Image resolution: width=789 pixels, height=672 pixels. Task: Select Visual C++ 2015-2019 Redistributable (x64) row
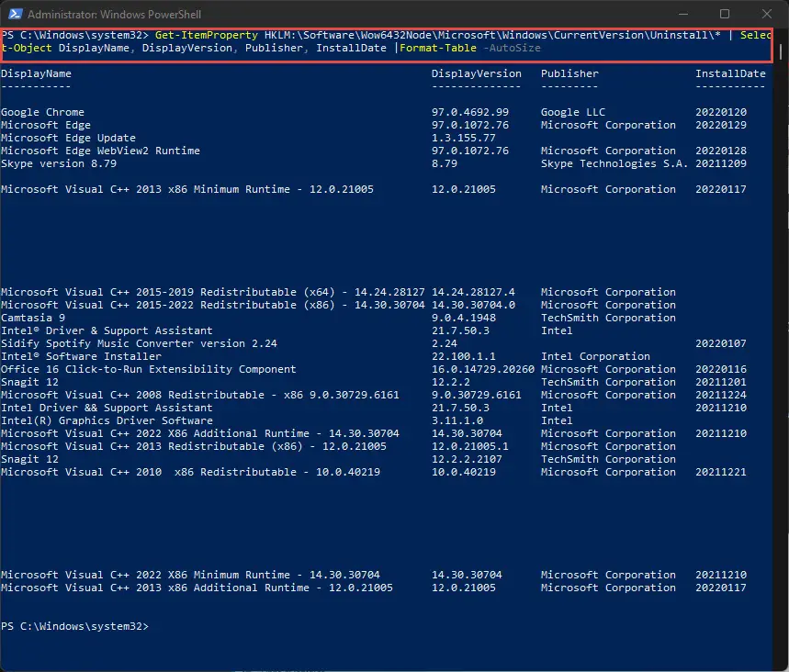pyautogui.click(x=213, y=292)
